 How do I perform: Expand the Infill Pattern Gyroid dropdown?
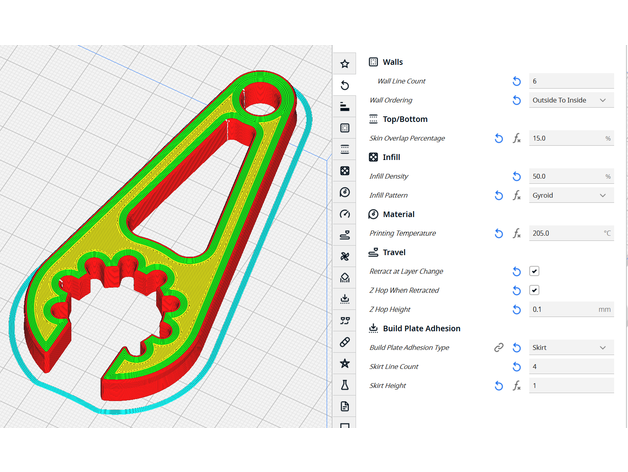click(x=571, y=195)
